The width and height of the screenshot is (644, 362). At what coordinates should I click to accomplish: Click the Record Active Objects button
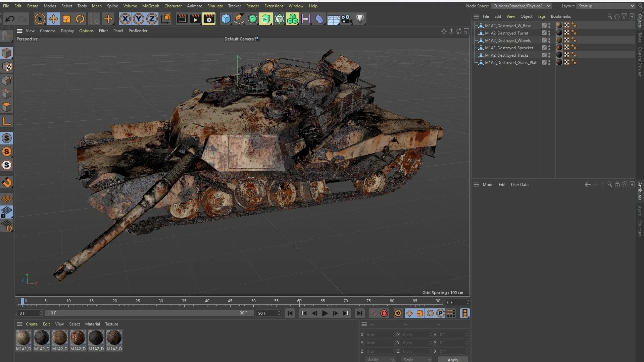[x=374, y=313]
